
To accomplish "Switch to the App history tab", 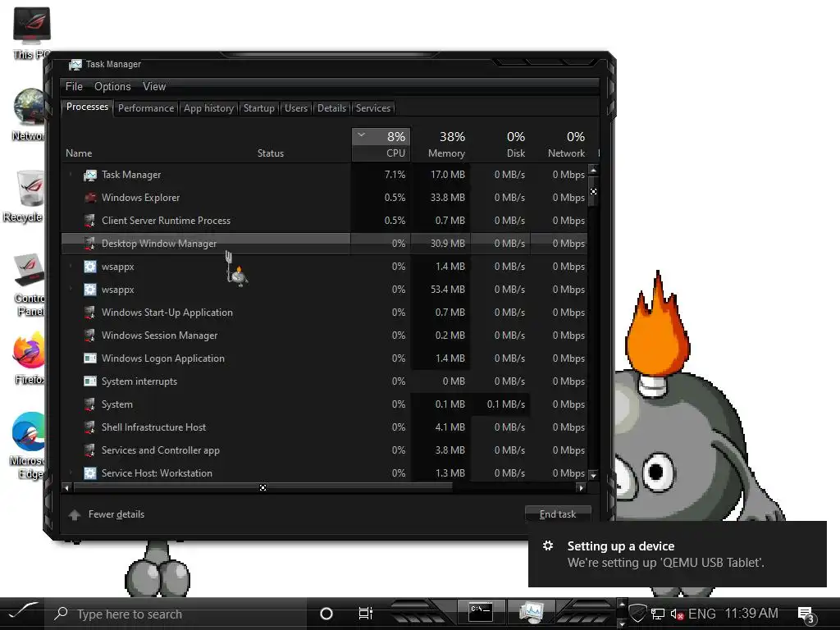I will [209, 108].
